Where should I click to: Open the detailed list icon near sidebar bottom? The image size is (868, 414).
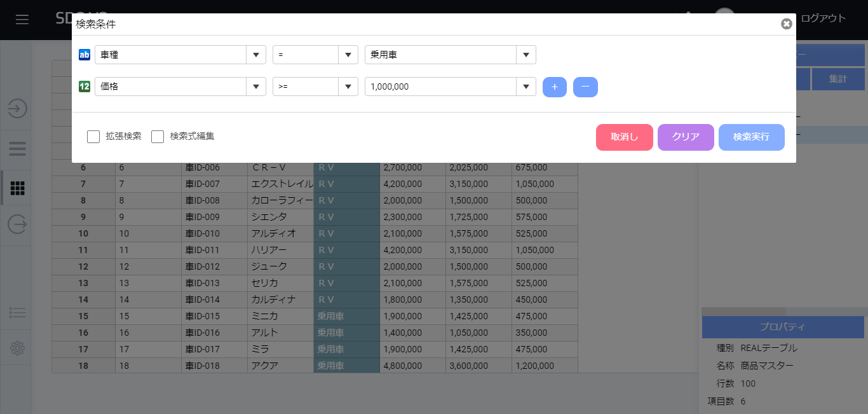click(x=15, y=312)
